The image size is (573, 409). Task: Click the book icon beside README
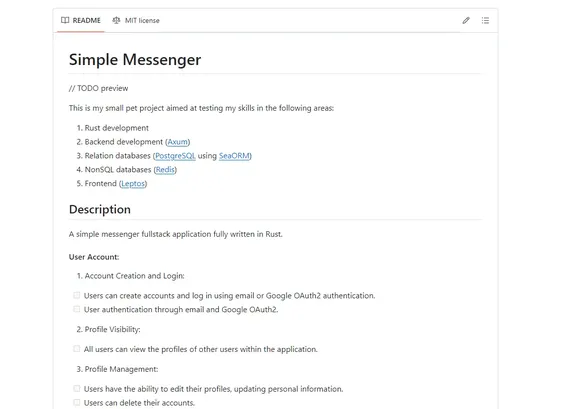tap(65, 20)
